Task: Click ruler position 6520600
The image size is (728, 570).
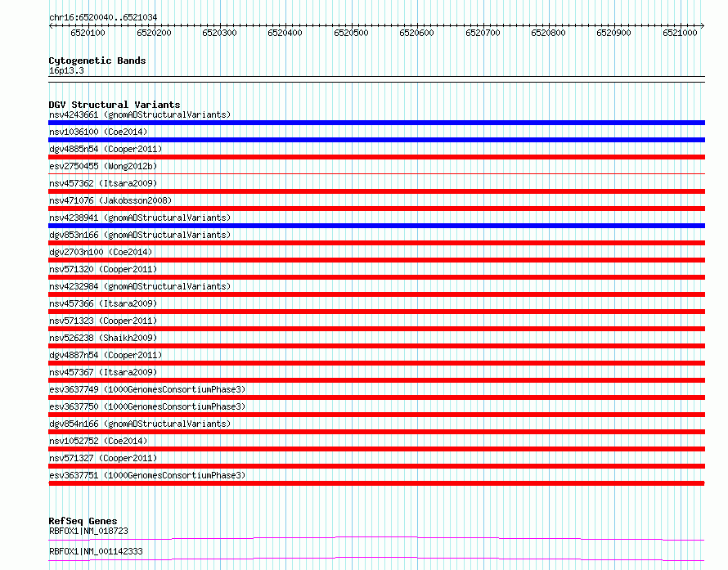Action: point(416,33)
